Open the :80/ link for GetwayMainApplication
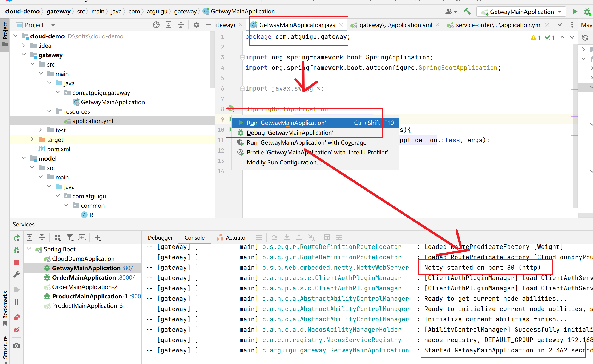 click(127, 268)
